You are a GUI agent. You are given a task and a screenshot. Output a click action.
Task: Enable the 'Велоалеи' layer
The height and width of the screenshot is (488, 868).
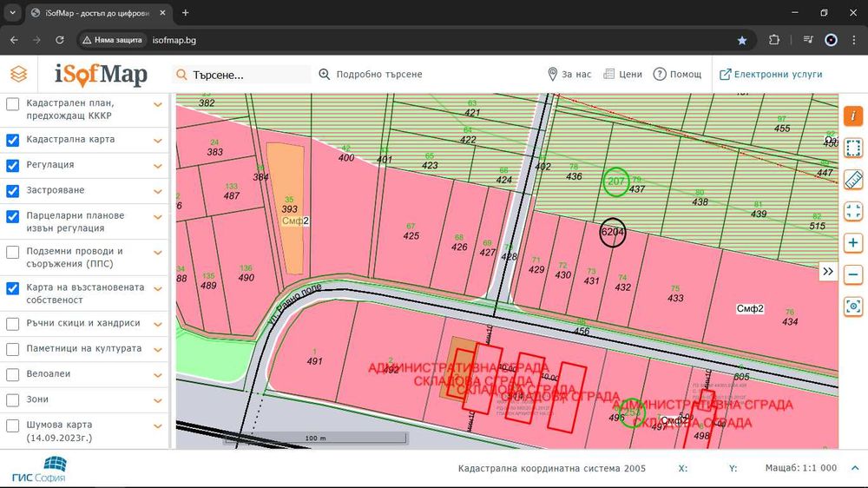(12, 375)
